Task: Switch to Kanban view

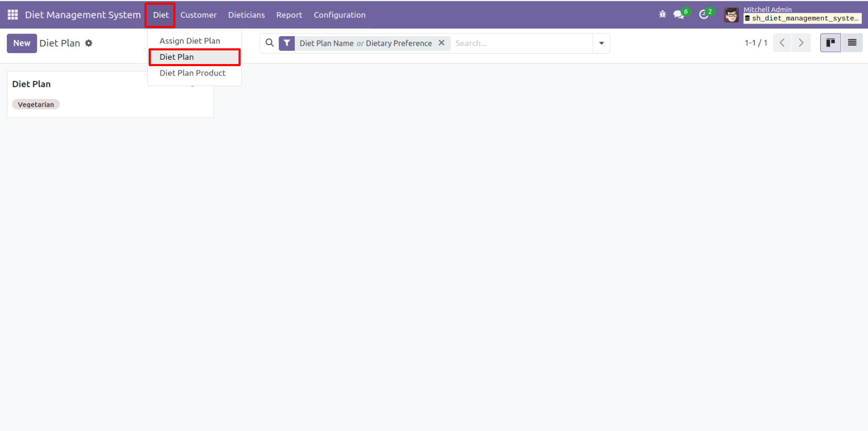Action: click(x=831, y=43)
